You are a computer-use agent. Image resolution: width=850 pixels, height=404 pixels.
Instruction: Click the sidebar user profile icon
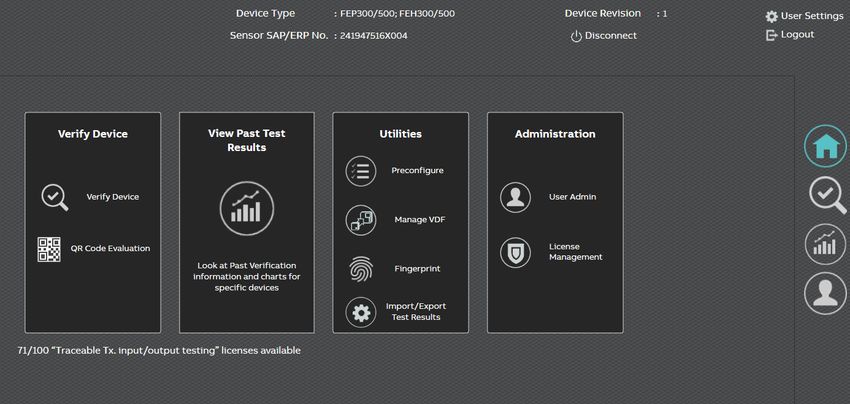click(x=825, y=293)
